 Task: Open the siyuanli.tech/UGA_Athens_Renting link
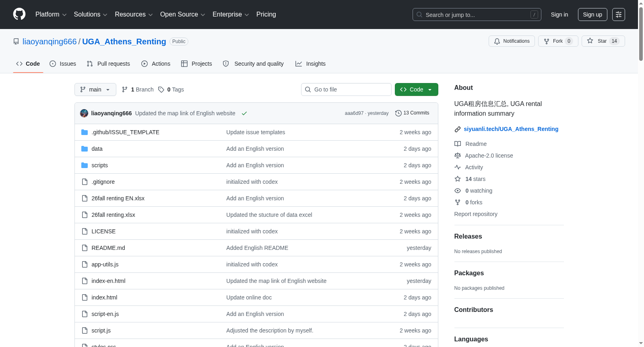(x=511, y=129)
